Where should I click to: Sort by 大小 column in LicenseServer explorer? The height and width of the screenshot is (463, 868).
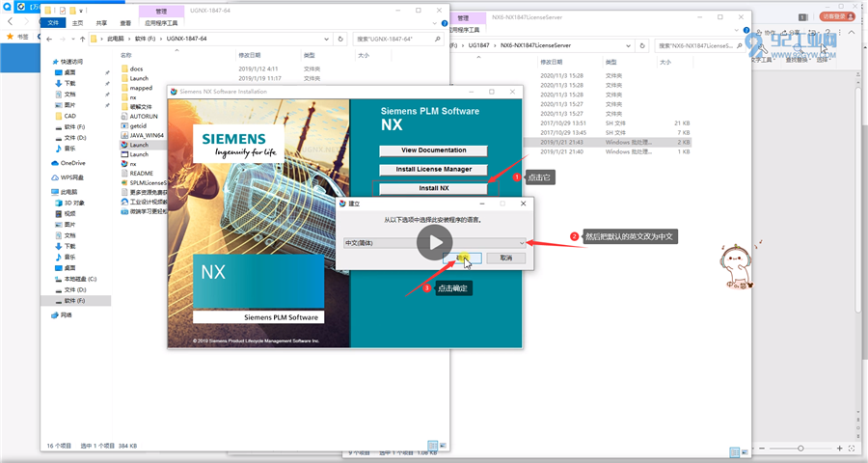point(665,62)
